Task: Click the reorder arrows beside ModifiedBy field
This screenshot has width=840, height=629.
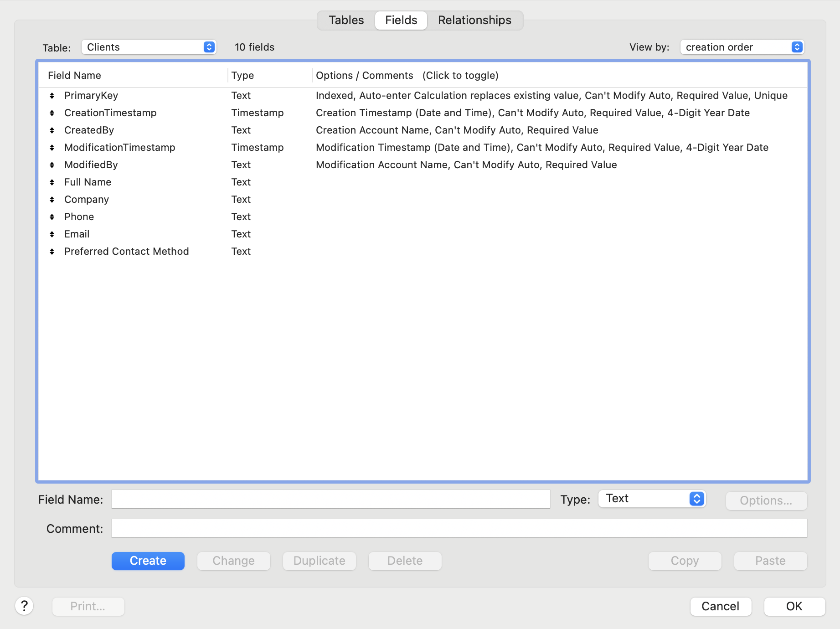Action: [x=52, y=165]
